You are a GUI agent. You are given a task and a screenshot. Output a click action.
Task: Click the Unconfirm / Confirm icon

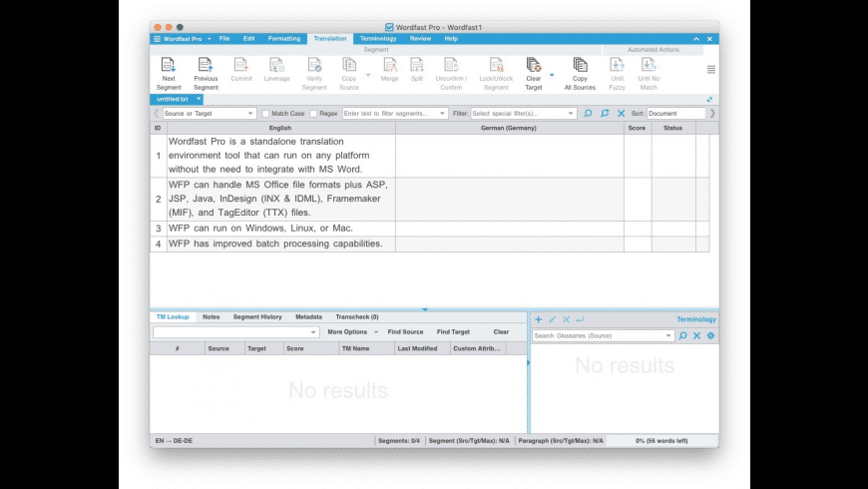451,65
